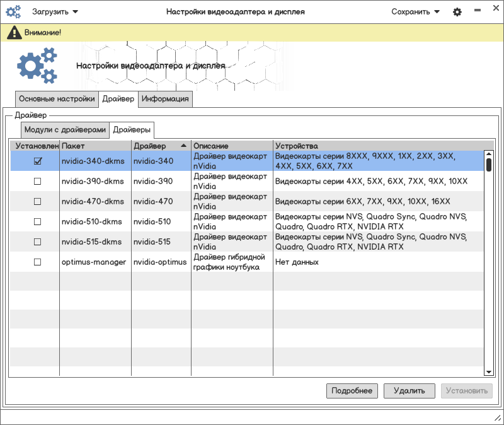Expand the Сохранить dropdown menu
504x425 pixels.
pyautogui.click(x=415, y=12)
